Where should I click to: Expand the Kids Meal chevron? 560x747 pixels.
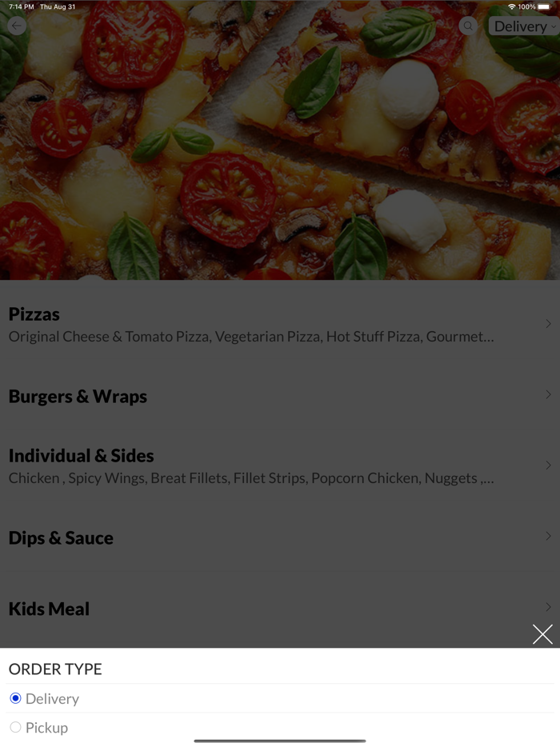(548, 608)
